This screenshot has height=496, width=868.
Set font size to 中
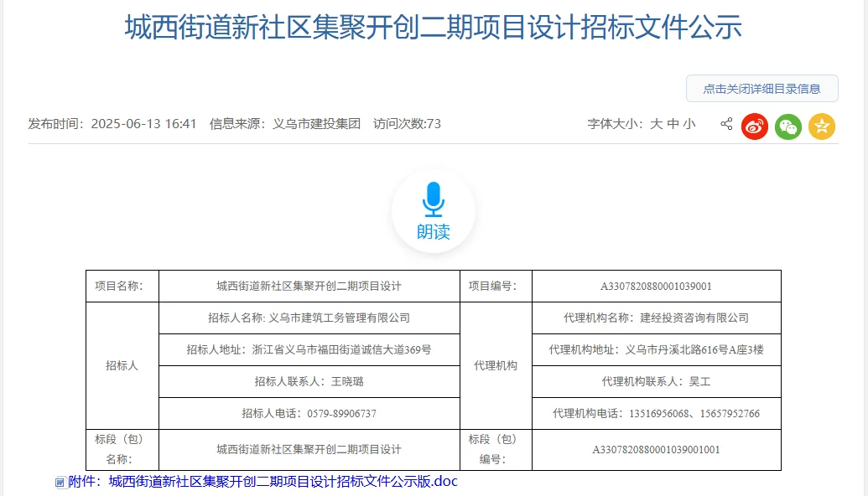[x=673, y=124]
